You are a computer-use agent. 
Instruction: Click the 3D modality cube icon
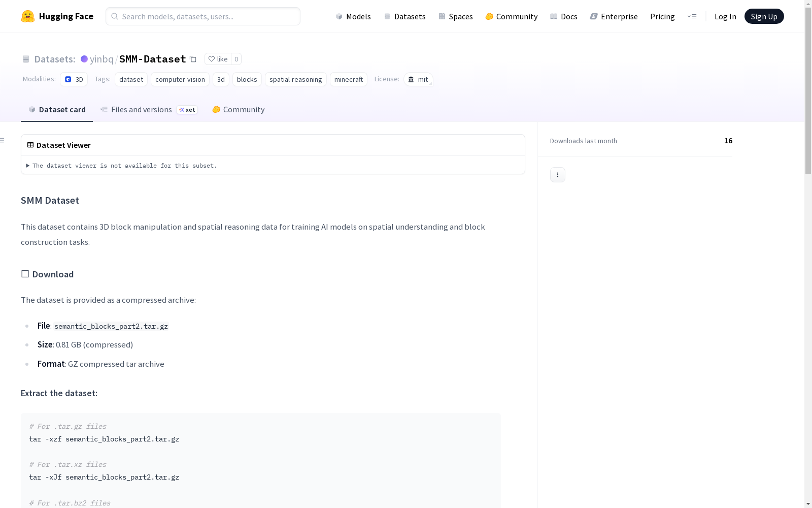coord(68,79)
